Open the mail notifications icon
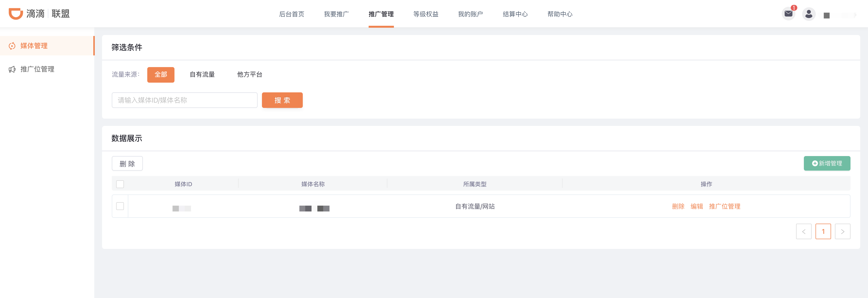868x298 pixels. pyautogui.click(x=788, y=14)
